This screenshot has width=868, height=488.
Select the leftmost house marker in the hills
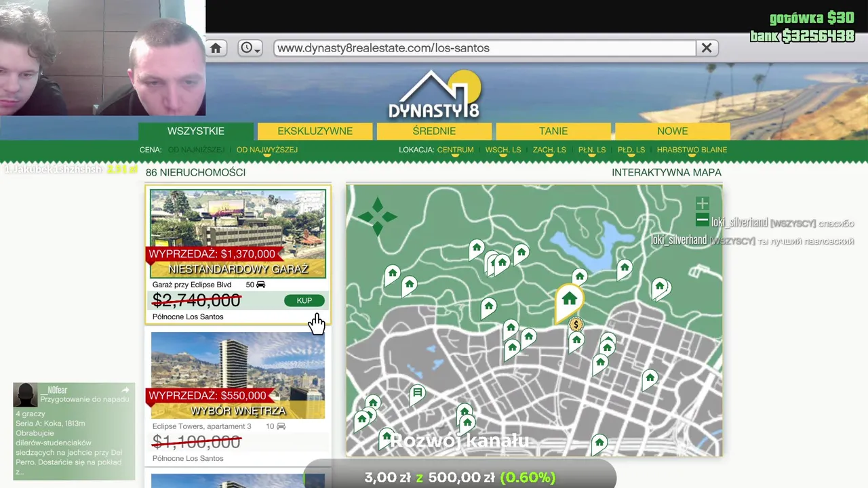(392, 274)
